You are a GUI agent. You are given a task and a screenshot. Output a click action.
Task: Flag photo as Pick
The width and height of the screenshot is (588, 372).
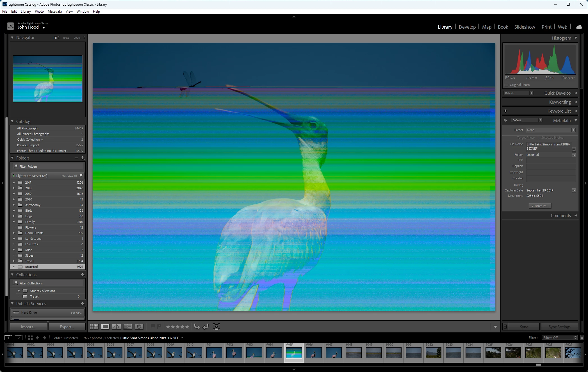pyautogui.click(x=152, y=327)
